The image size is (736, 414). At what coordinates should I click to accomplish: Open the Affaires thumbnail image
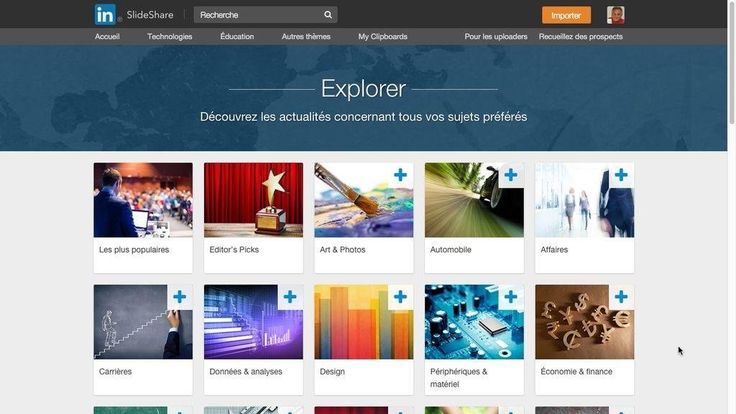[x=584, y=200]
